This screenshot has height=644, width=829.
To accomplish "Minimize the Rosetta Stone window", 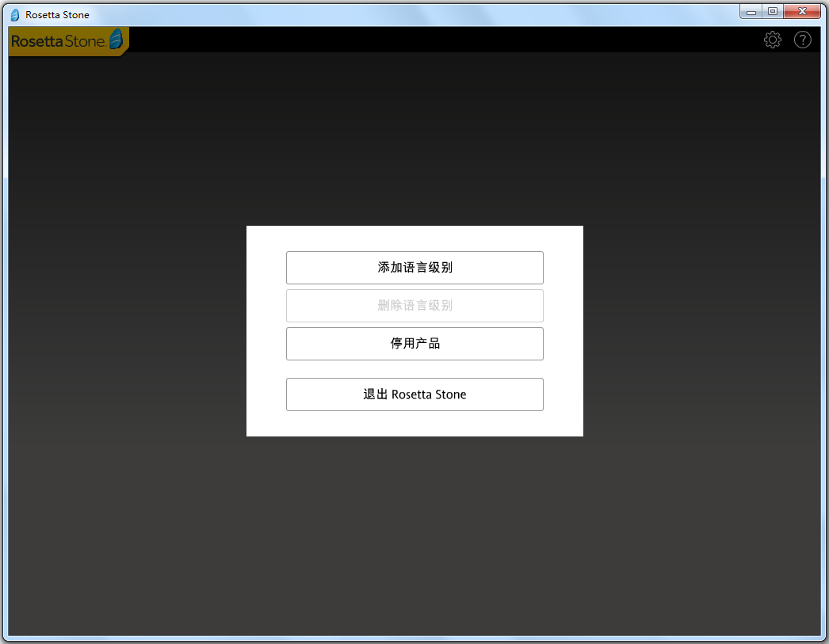I will [750, 11].
